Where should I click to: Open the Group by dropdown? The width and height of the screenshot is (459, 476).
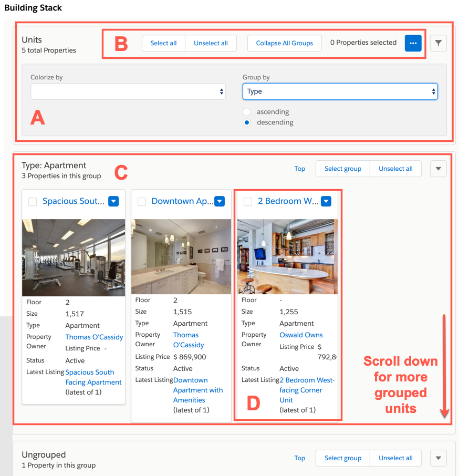pos(340,91)
